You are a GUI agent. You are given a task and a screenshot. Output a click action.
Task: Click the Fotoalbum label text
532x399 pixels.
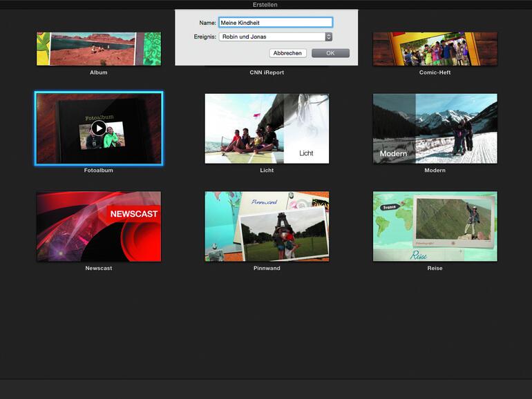coord(99,171)
